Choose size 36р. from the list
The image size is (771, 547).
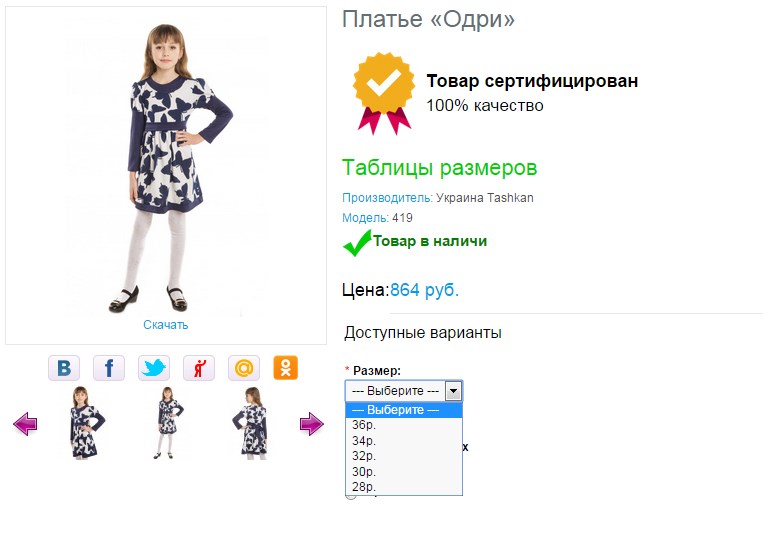364,425
